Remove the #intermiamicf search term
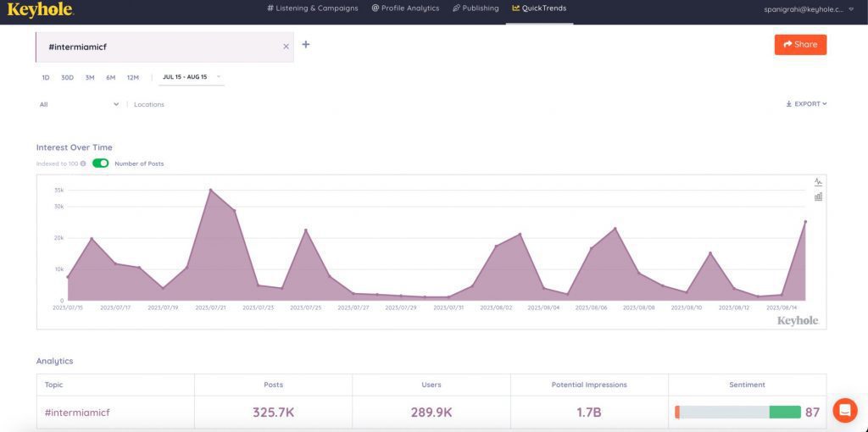This screenshot has height=432, width=868. pyautogui.click(x=286, y=47)
